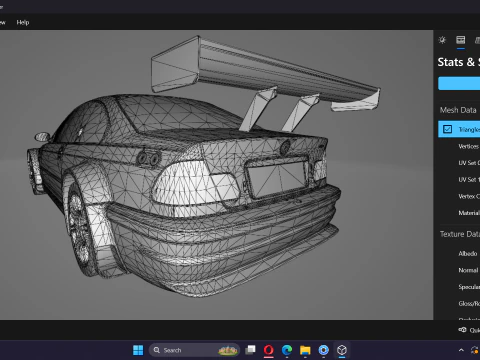This screenshot has width=480, height=360.
Task: Launch Opera browser from taskbar
Action: 269,350
